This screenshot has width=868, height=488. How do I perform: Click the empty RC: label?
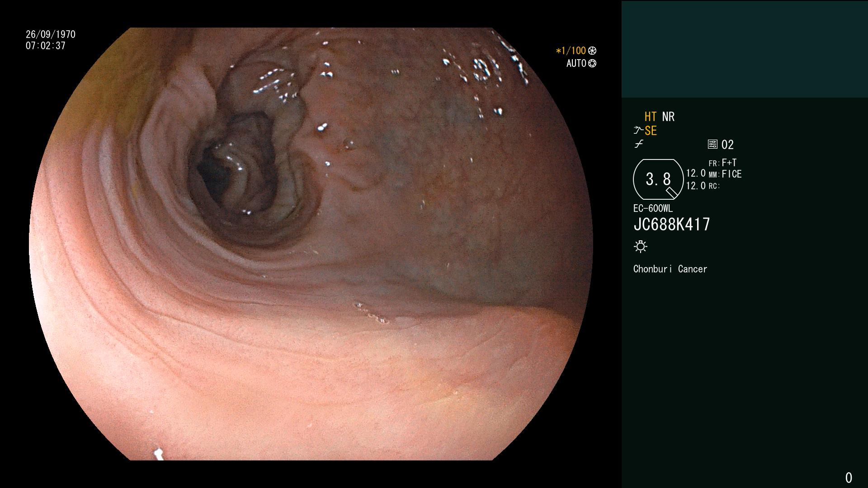[714, 186]
